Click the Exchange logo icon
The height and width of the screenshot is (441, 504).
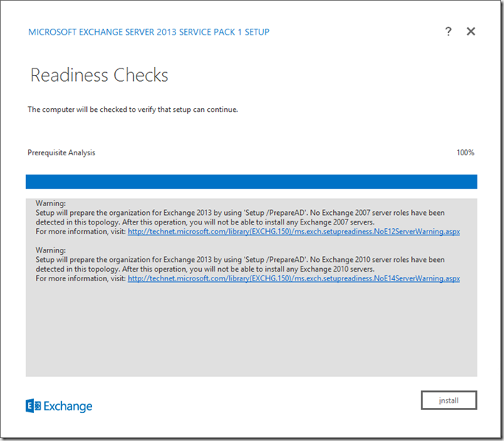(33, 406)
